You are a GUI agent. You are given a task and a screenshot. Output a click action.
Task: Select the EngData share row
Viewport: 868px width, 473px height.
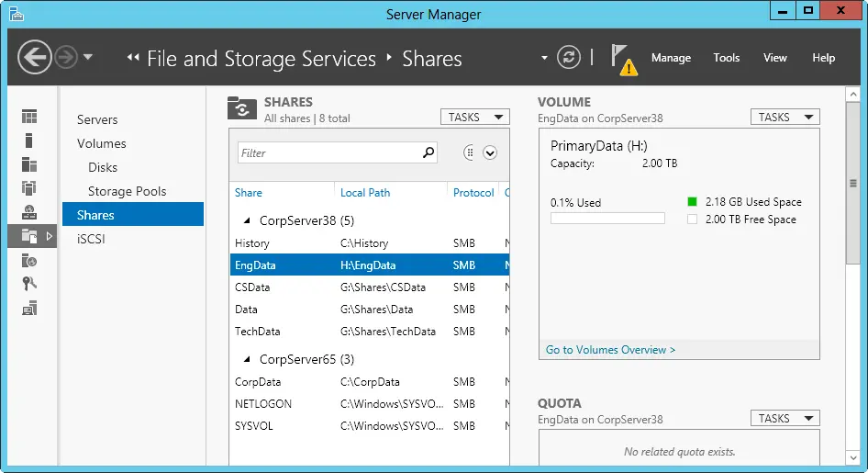[x=370, y=265]
